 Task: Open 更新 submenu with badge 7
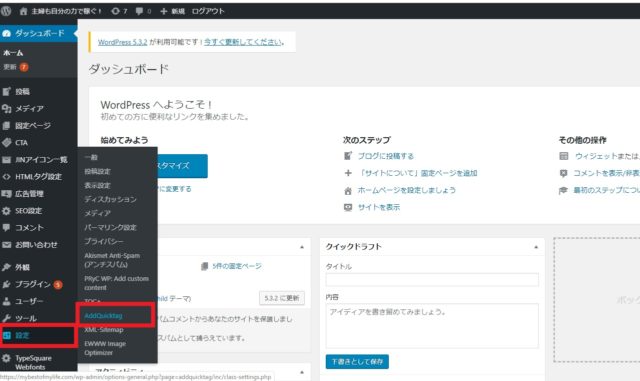(x=16, y=67)
